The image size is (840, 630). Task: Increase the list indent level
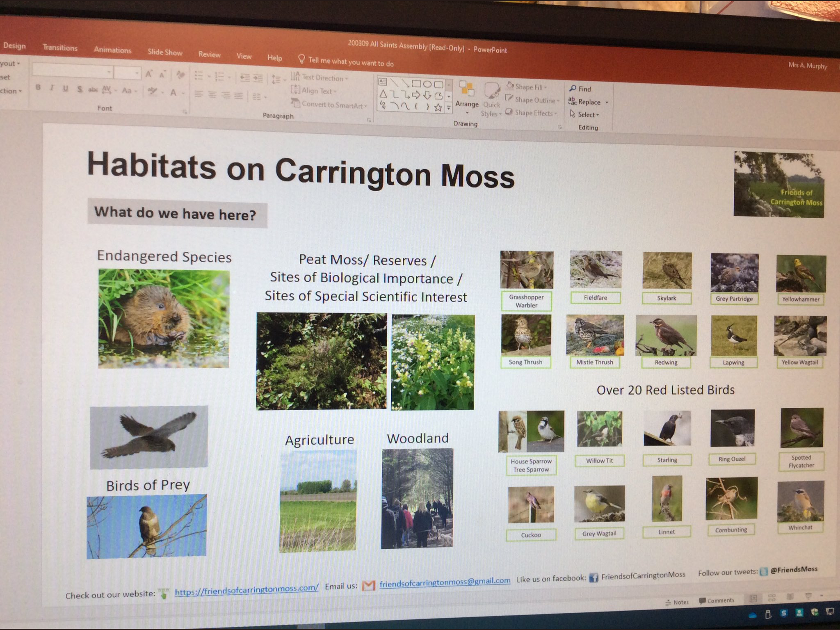(258, 78)
